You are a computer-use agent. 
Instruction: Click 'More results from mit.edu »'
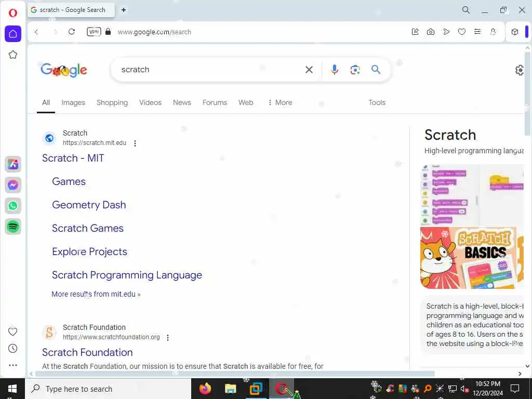pos(96,294)
